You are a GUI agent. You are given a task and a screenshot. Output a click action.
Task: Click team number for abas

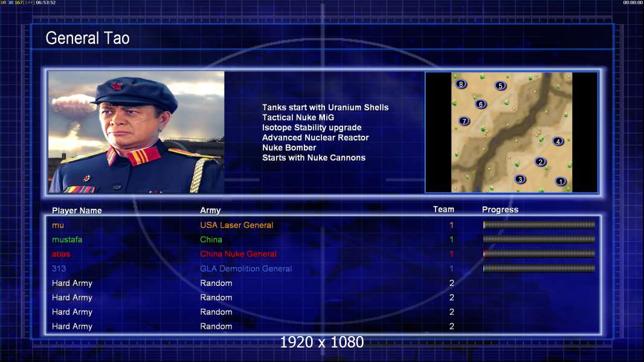(451, 254)
